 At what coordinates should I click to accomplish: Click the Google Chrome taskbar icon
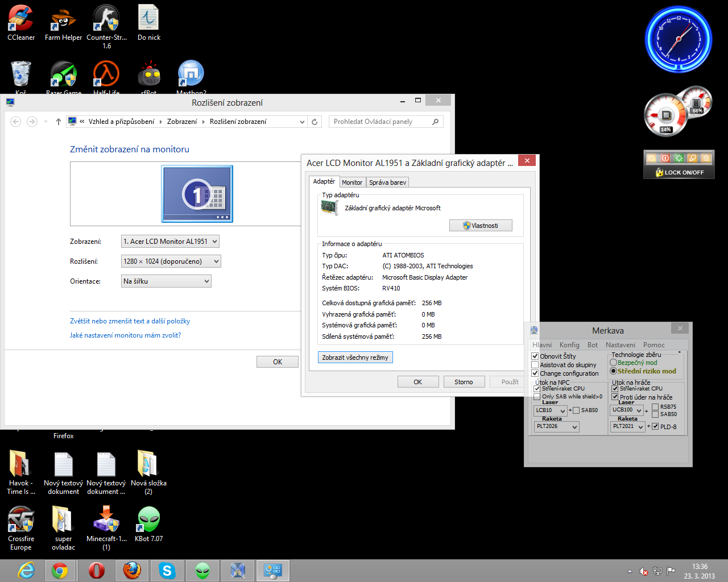(60, 571)
